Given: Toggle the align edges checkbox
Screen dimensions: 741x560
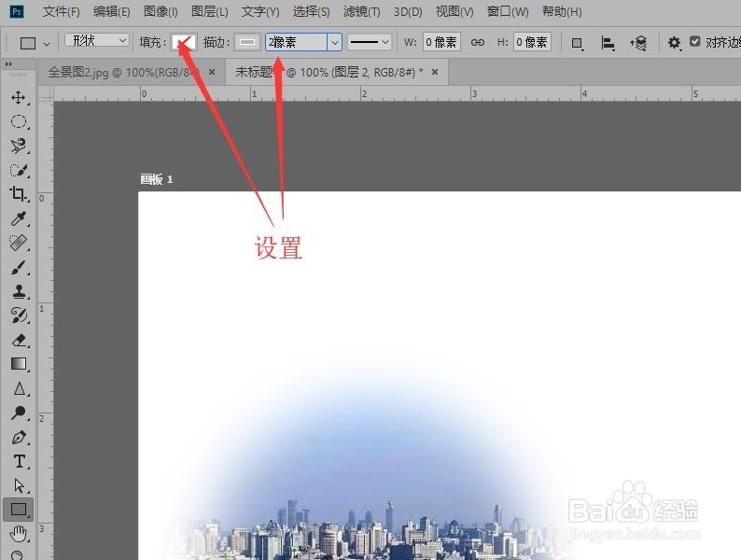Looking at the screenshot, I should tap(694, 42).
